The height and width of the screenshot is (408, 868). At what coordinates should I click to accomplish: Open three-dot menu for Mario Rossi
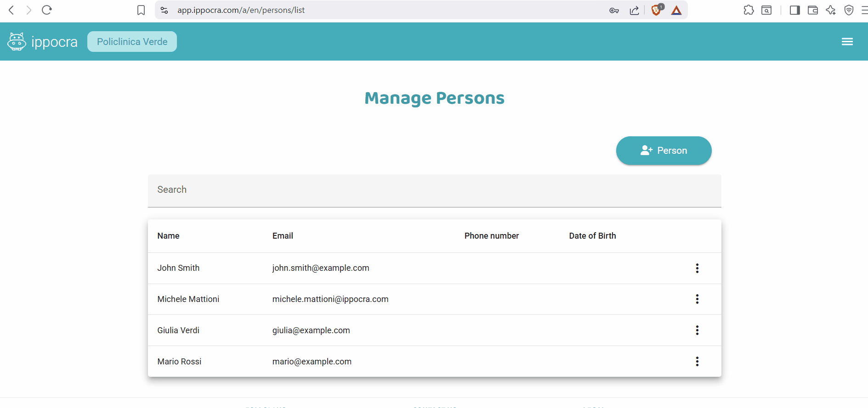(697, 362)
